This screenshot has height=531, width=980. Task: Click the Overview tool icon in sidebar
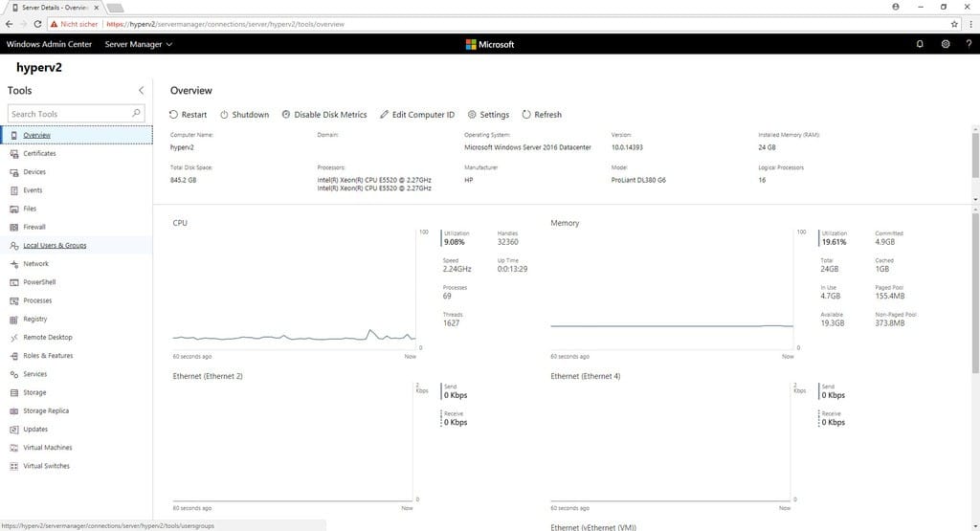pyautogui.click(x=13, y=135)
